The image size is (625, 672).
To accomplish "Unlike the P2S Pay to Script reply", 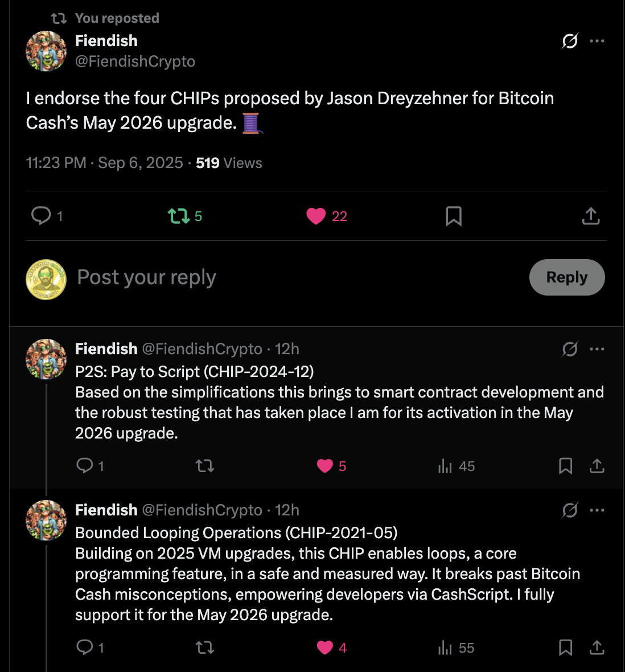I will [x=324, y=466].
